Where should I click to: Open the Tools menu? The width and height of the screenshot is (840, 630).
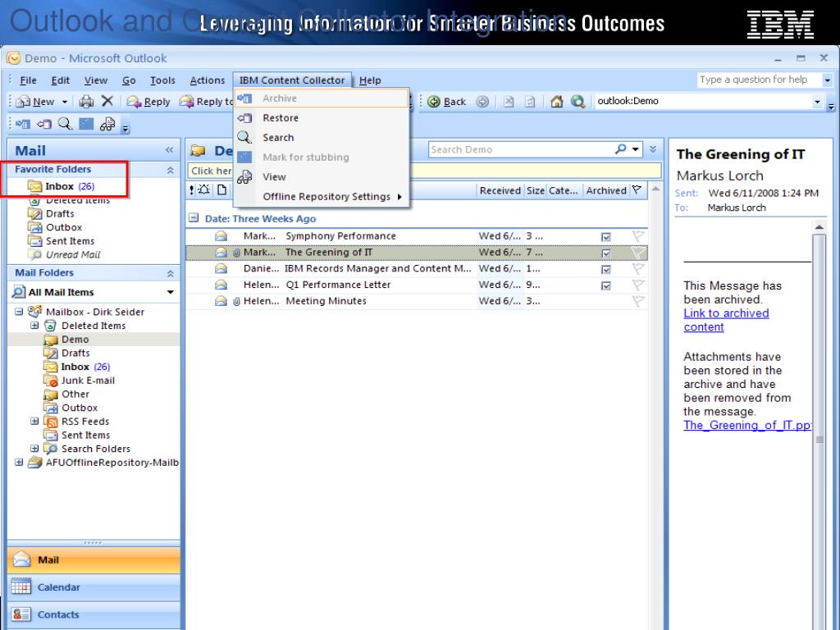[x=162, y=80]
